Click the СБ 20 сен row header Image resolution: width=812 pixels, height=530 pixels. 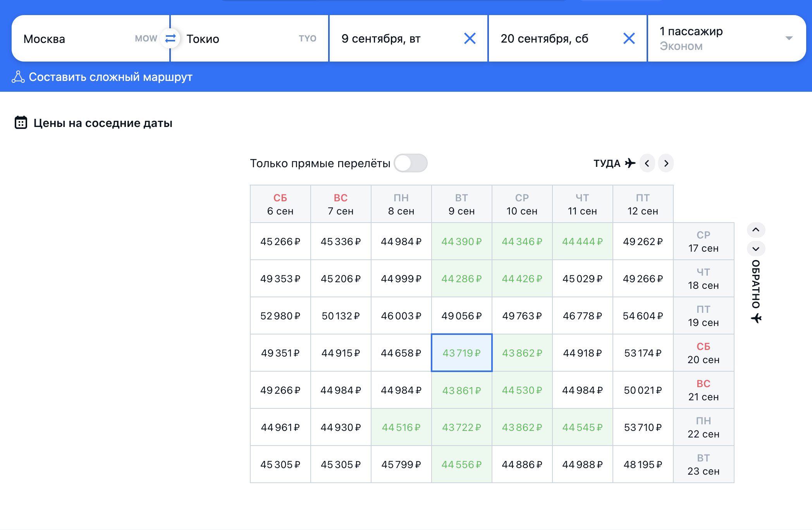click(703, 353)
